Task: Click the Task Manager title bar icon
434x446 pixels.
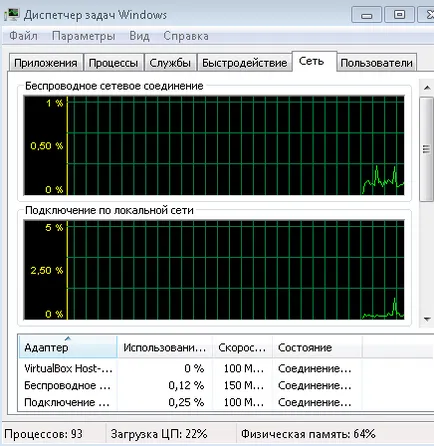Action: coord(12,15)
